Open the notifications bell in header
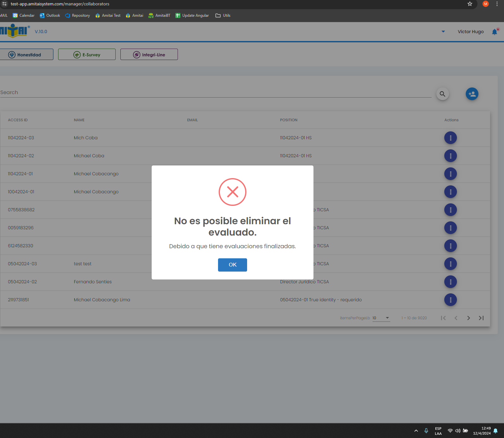 [495, 32]
